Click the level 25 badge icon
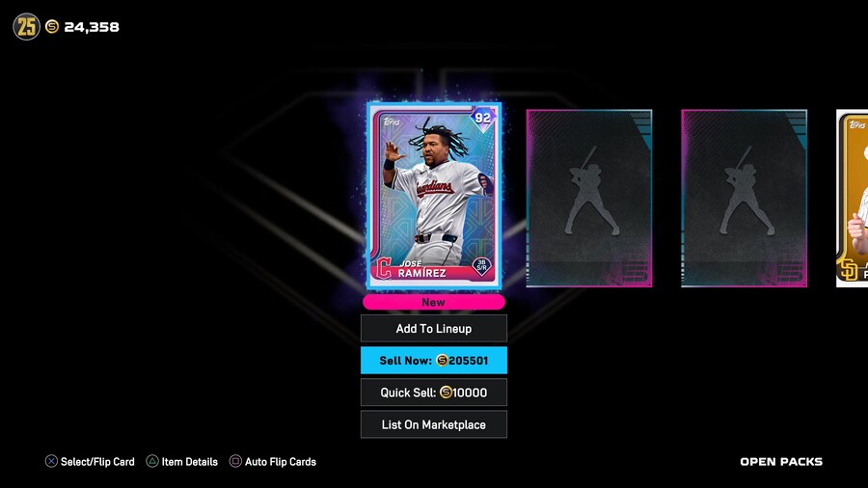The height and width of the screenshot is (488, 868). 27,27
